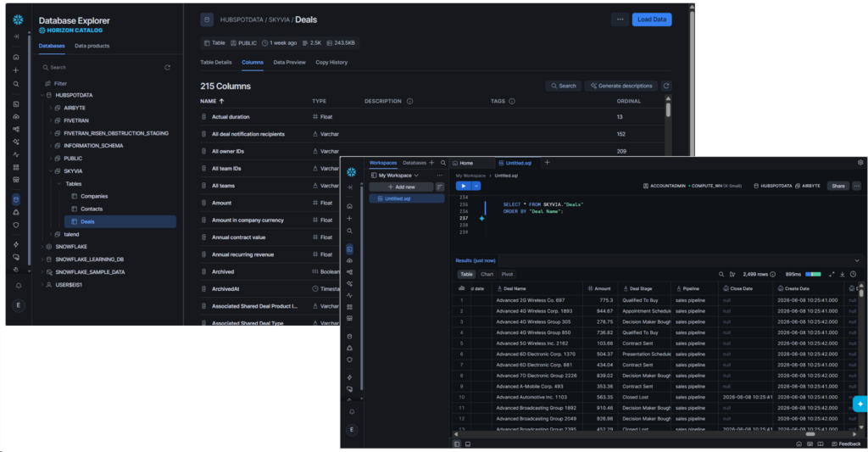Click the download results icon
868x452 pixels.
[843, 274]
